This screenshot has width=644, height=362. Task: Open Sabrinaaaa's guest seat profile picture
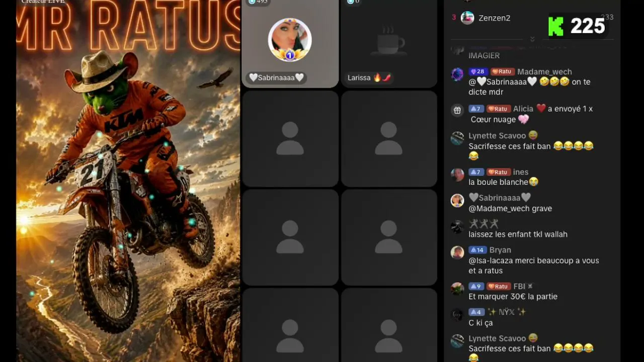[290, 40]
